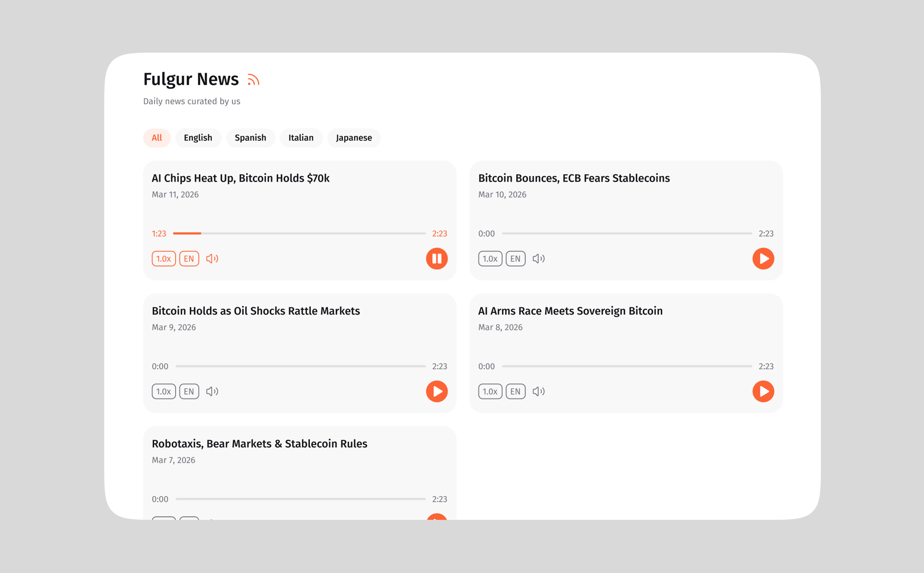Switch EN language on the Bitcoin Bounces card
Screen dimensions: 924x573
(x=515, y=258)
